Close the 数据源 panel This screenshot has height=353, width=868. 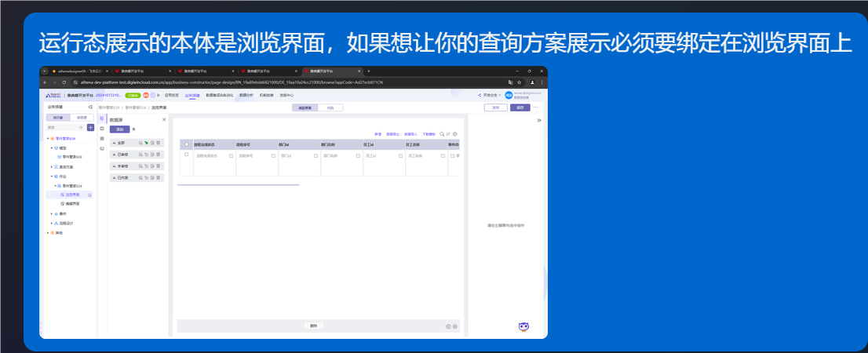(x=164, y=119)
